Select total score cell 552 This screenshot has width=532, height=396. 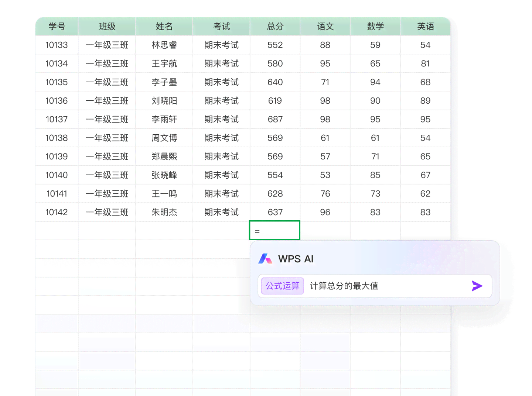point(275,45)
